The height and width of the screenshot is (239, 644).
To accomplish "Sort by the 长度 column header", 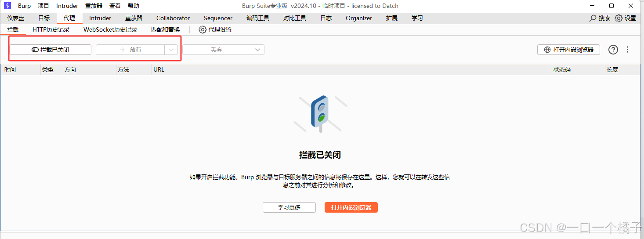I will [622, 69].
